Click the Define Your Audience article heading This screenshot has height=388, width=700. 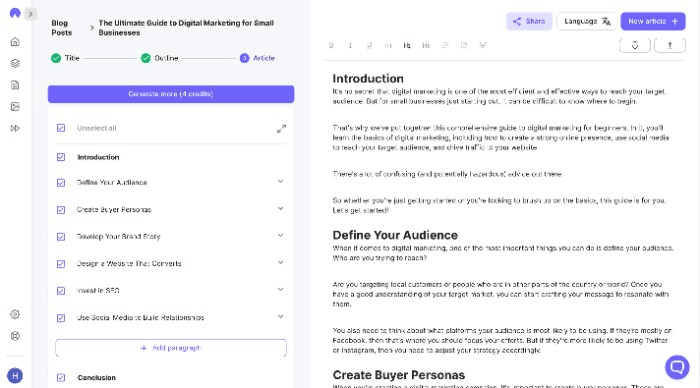coord(395,235)
